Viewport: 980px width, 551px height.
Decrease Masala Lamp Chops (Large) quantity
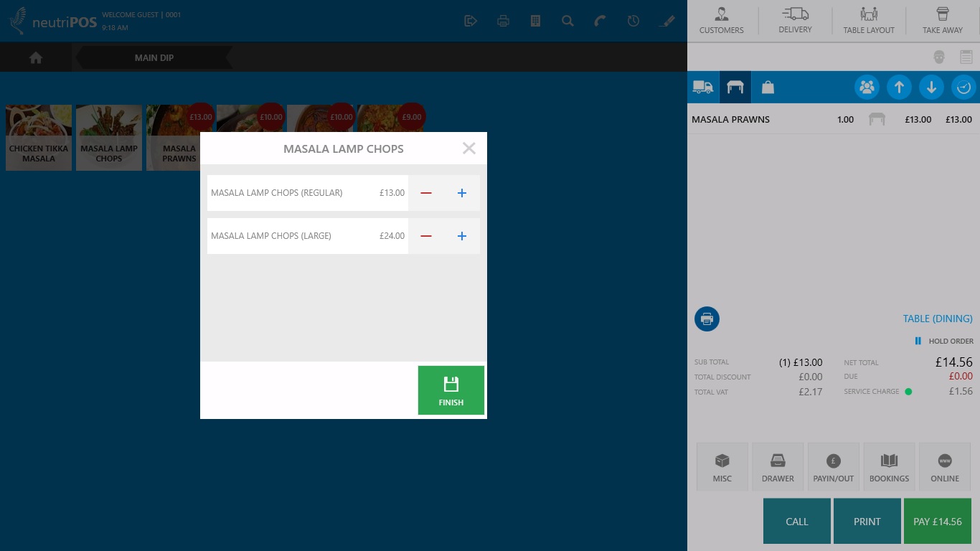pyautogui.click(x=426, y=236)
